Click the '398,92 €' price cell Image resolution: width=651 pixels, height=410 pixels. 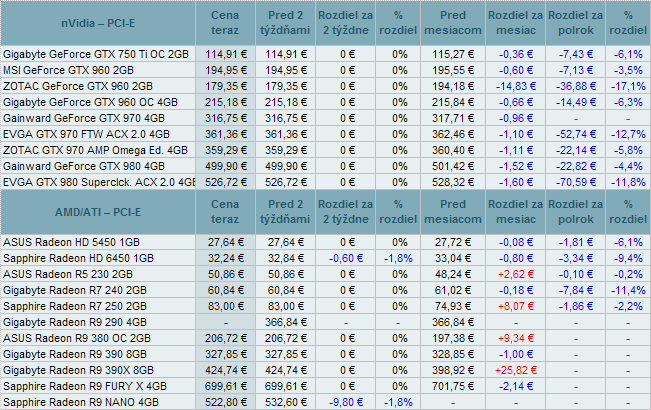(453, 371)
